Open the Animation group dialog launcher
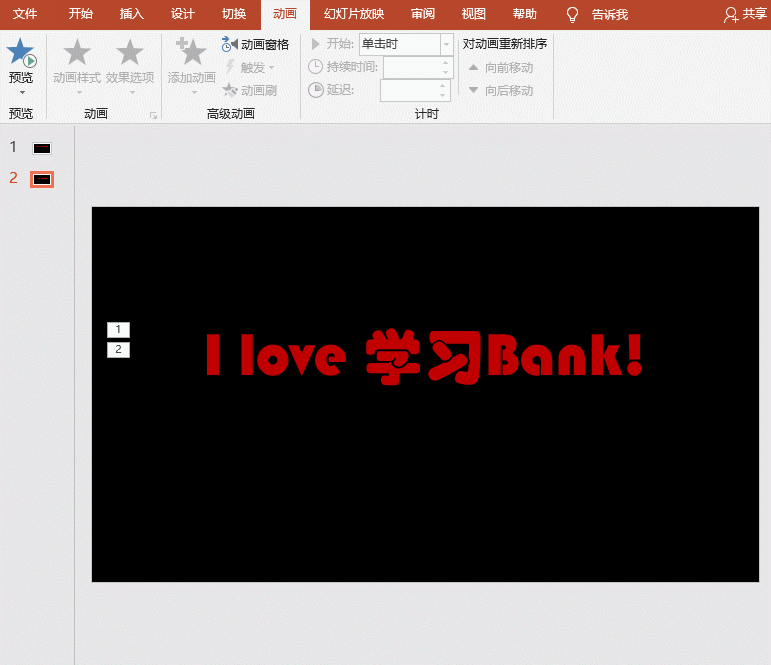The width and height of the screenshot is (771, 665). (x=153, y=115)
